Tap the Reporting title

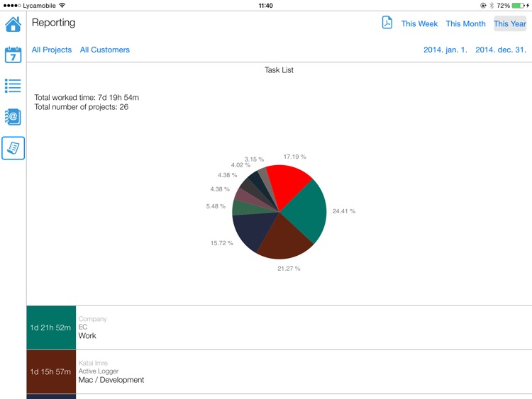click(54, 23)
